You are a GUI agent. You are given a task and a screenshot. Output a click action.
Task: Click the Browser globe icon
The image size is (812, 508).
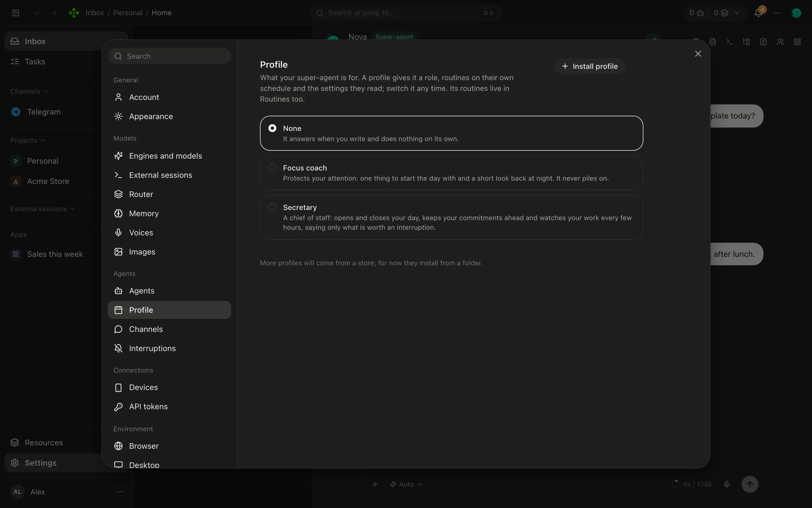pos(118,446)
